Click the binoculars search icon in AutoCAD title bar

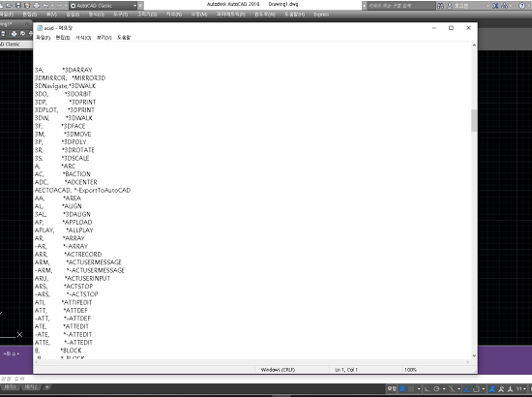tap(440, 6)
